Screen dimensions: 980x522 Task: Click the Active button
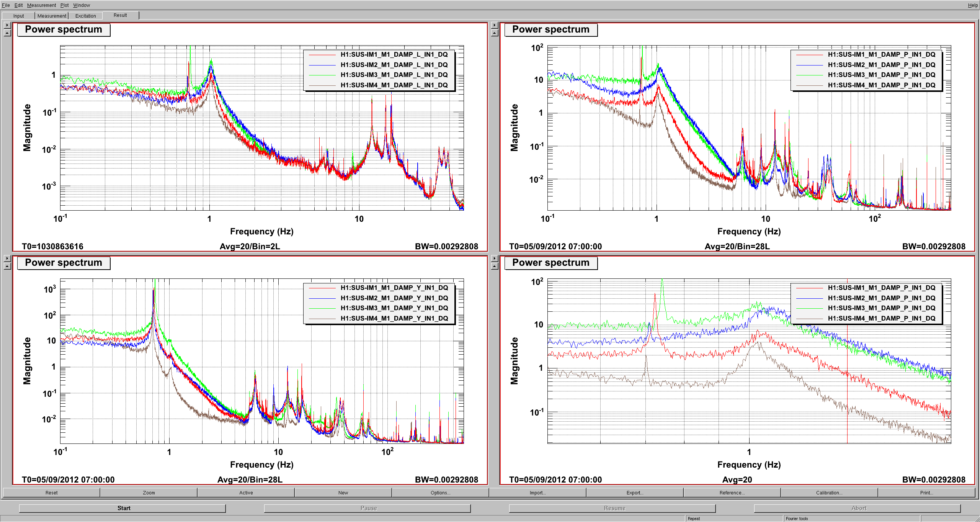click(246, 493)
